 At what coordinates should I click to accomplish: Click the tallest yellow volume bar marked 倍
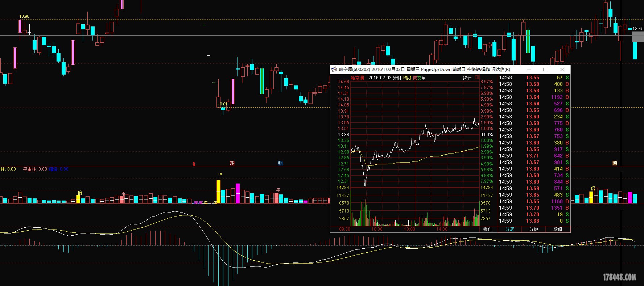tap(218, 192)
